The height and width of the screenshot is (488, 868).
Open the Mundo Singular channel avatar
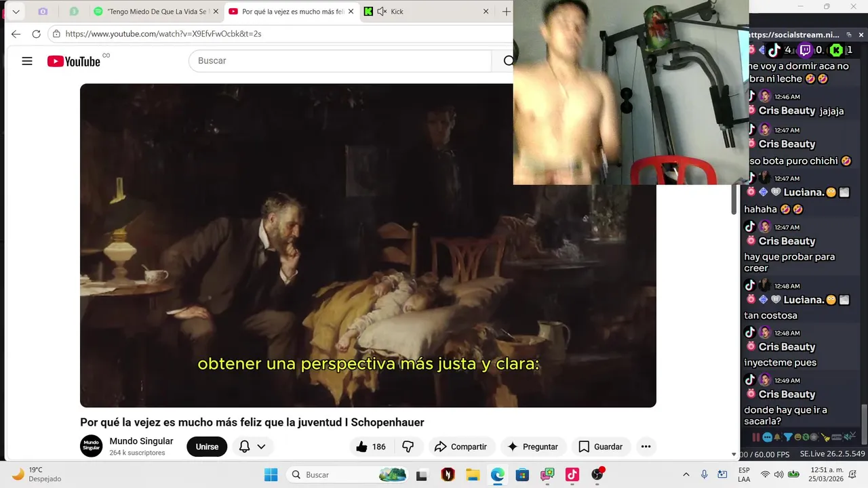point(92,446)
